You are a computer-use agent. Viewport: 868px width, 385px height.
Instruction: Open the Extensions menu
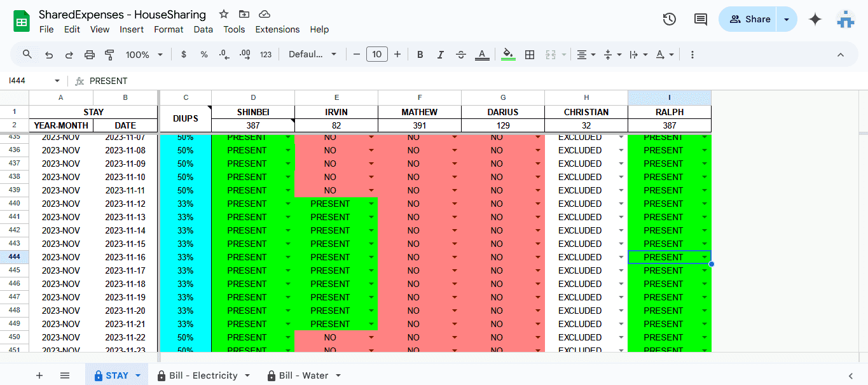[277, 29]
